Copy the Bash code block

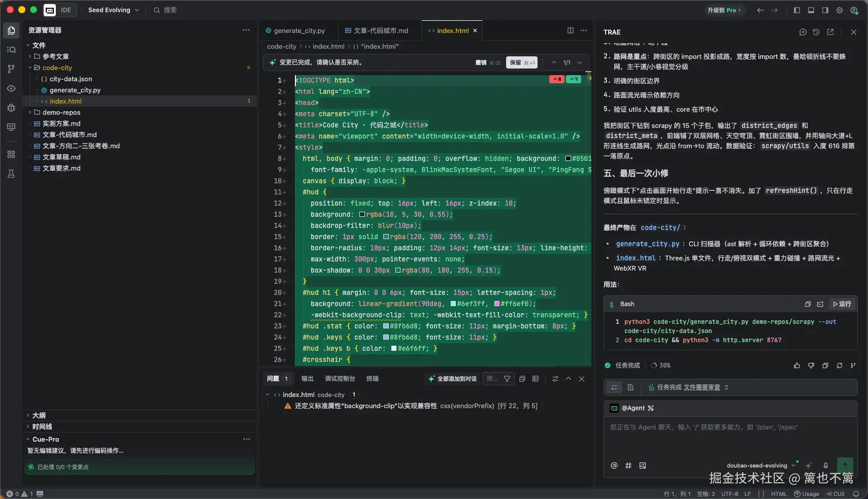[808, 304]
